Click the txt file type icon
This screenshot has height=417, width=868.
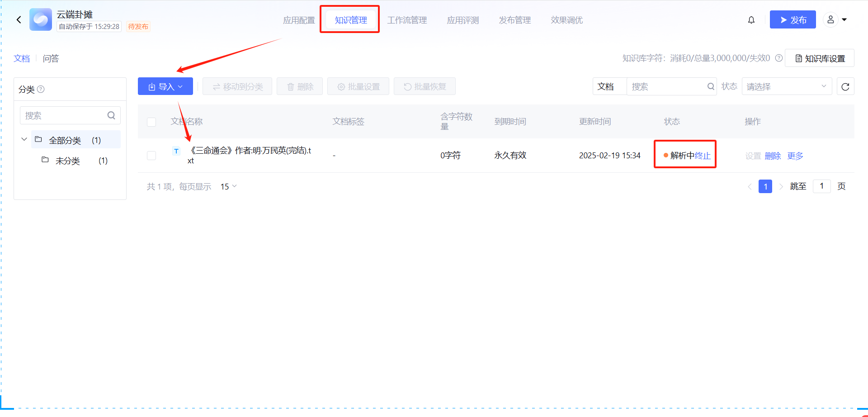coord(176,151)
